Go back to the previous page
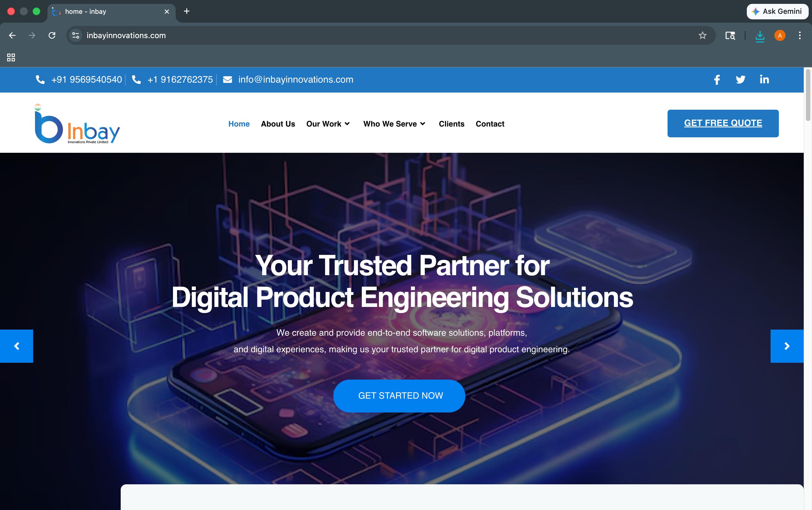 coord(12,35)
